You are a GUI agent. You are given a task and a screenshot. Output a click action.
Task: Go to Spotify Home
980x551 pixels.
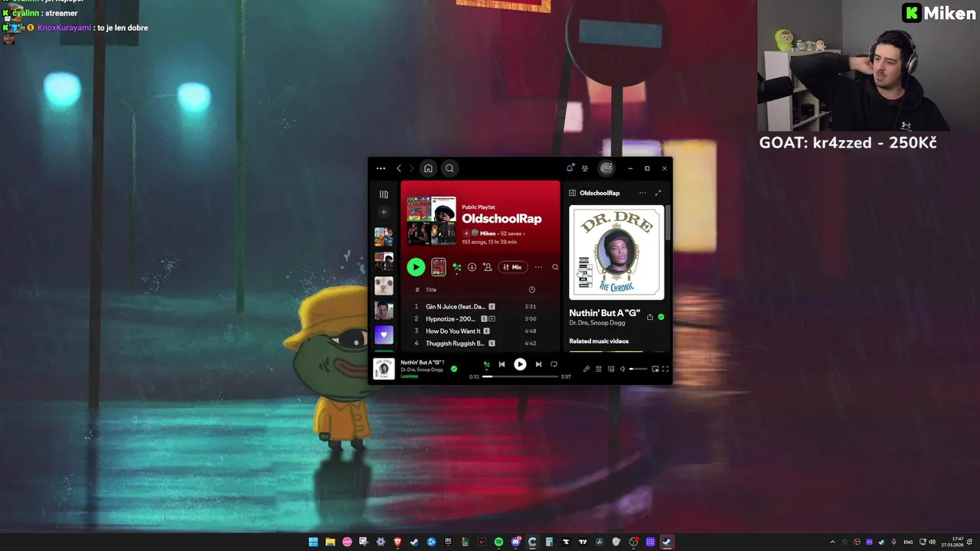pyautogui.click(x=428, y=168)
